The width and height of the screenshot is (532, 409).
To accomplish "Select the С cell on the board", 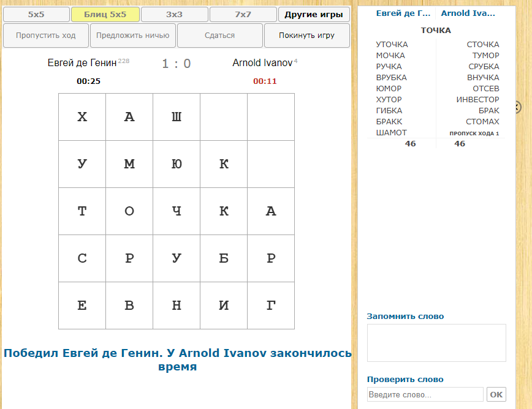I will click(82, 258).
